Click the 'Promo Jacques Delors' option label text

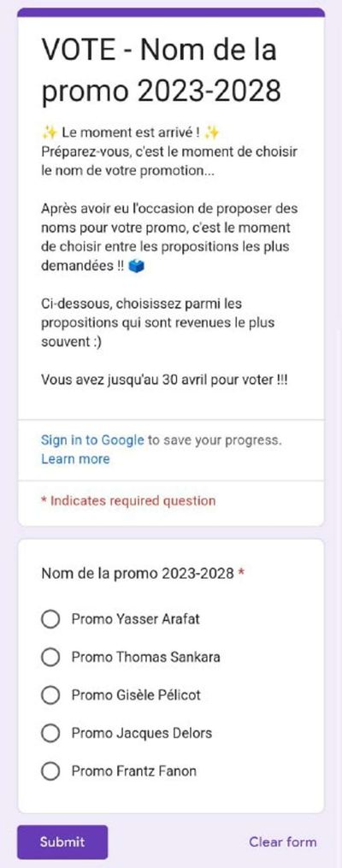142,733
